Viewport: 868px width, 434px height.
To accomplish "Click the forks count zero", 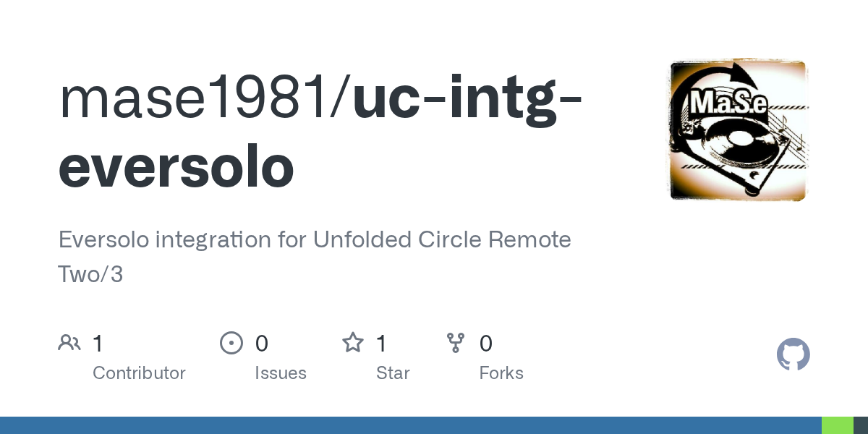I will (x=486, y=344).
